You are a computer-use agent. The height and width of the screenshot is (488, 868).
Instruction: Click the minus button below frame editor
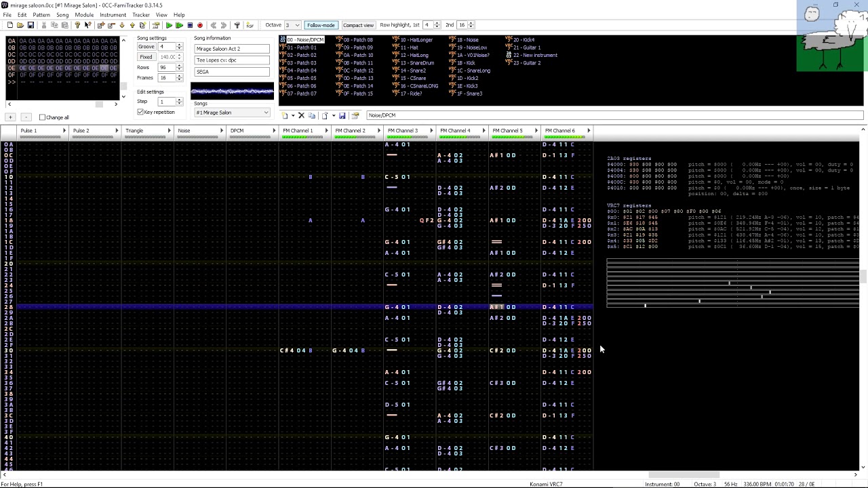point(26,117)
